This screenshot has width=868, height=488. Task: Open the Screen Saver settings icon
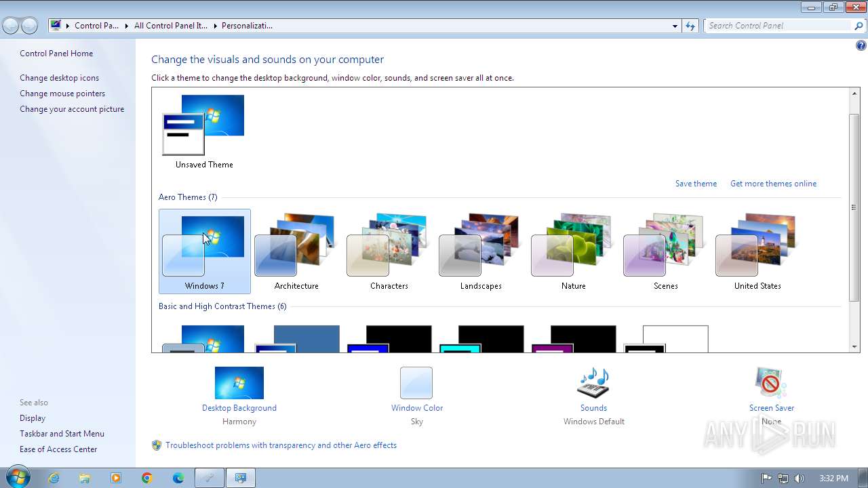point(771,383)
